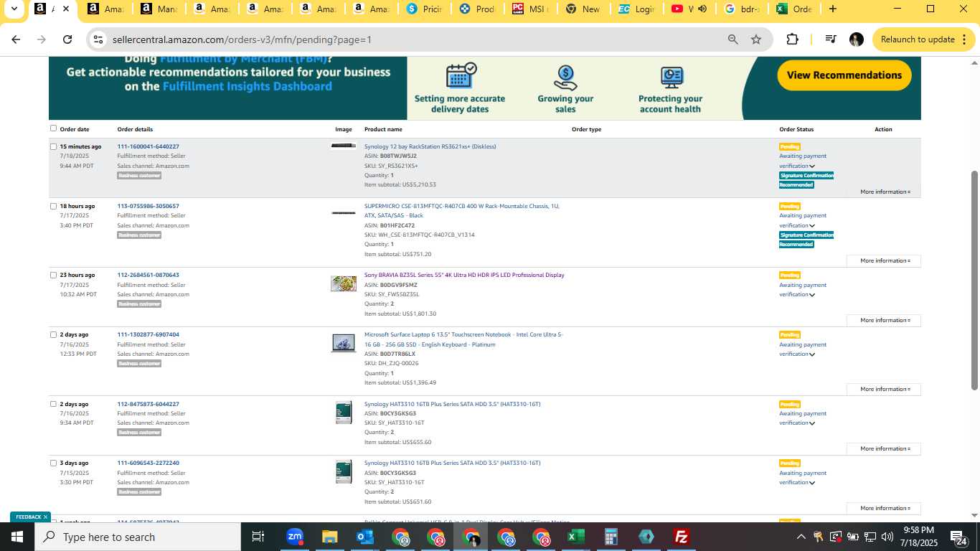Select order 113-0755986-3050657 checkbox
The height and width of the screenshot is (551, 980).
pos(53,206)
